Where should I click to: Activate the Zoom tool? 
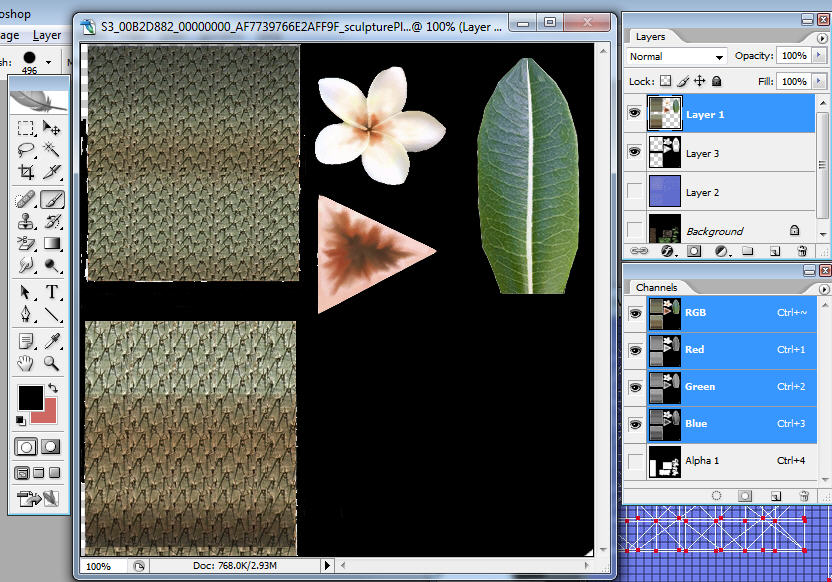52,364
